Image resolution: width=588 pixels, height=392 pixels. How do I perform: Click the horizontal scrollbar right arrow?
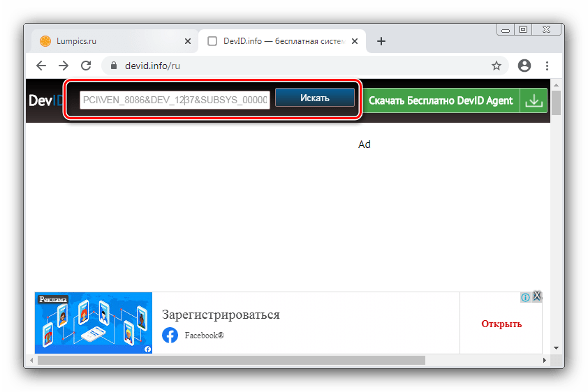(x=545, y=360)
